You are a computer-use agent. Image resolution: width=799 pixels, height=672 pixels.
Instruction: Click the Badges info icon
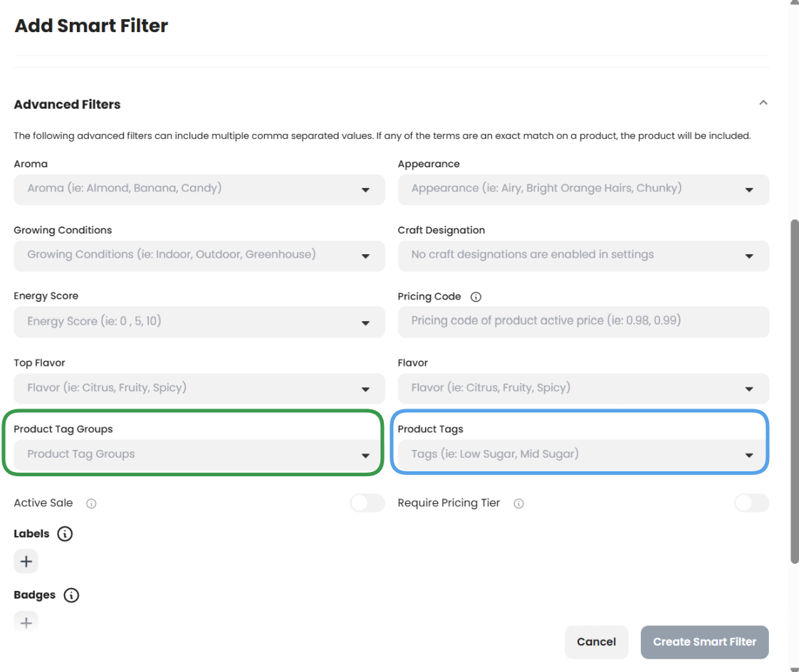coord(71,595)
